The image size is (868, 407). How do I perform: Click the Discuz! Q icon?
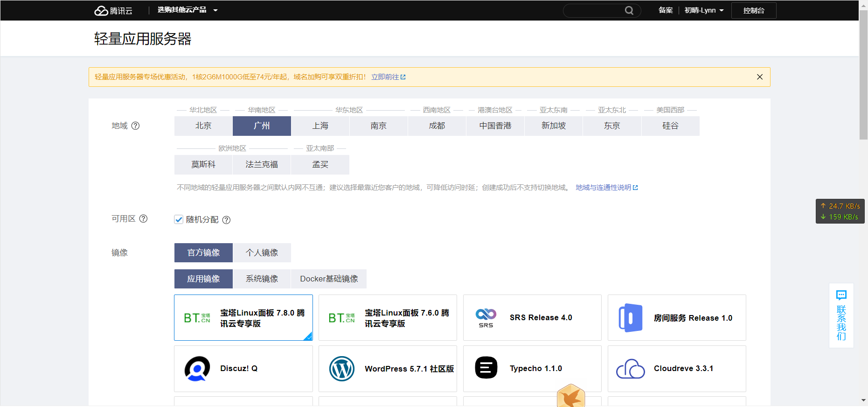pyautogui.click(x=197, y=369)
